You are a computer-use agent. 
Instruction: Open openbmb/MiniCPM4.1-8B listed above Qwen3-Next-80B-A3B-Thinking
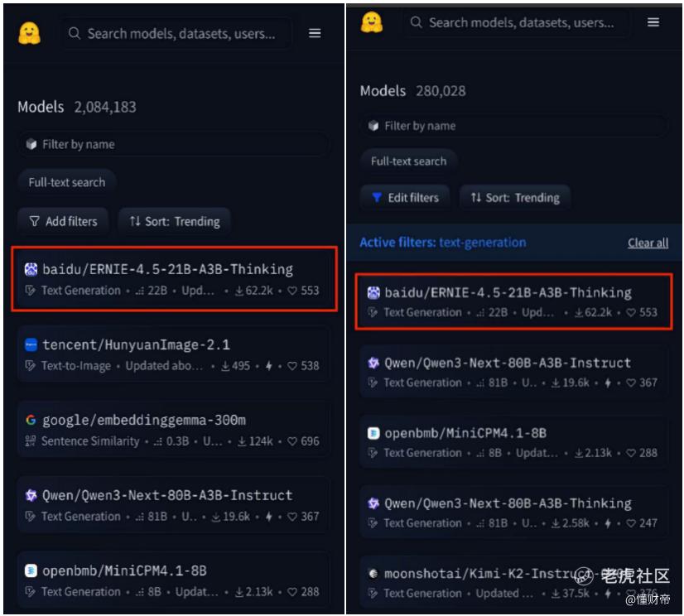tap(513, 441)
